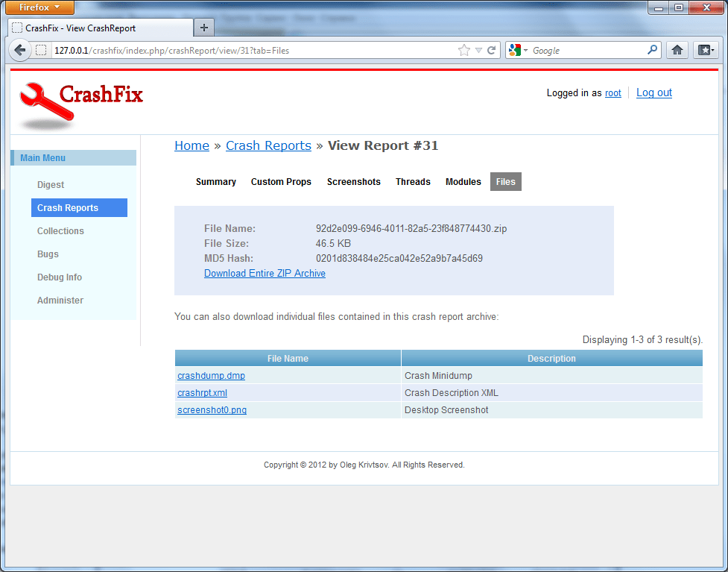Click inside the browser address bar
The height and width of the screenshot is (572, 728).
click(261, 50)
